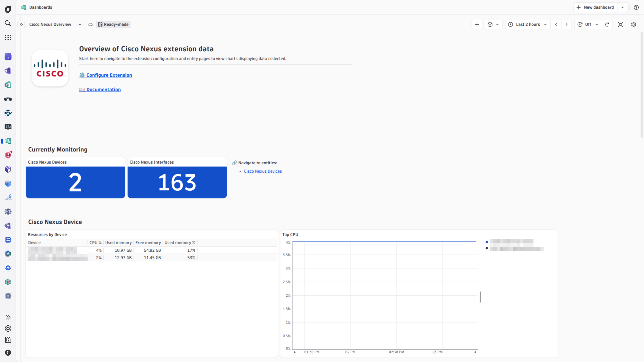Open the teal cubes with red center icon
The image size is (644, 362).
coord(8,282)
